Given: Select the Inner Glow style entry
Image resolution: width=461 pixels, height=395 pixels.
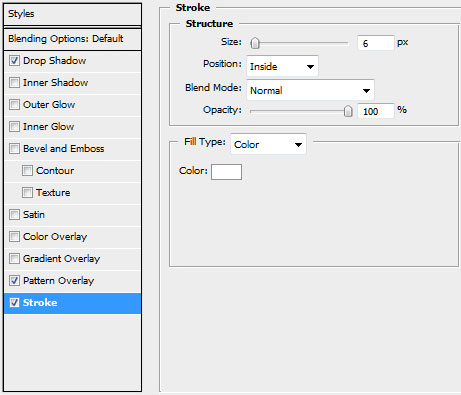Looking at the screenshot, I should 48,127.
